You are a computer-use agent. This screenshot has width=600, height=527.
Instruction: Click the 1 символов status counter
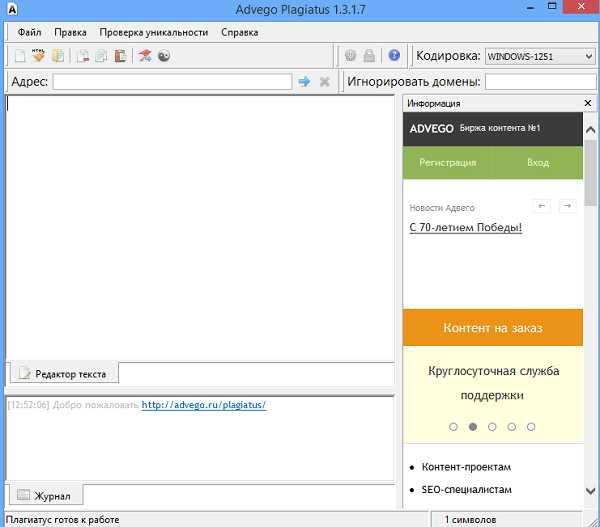[470, 520]
